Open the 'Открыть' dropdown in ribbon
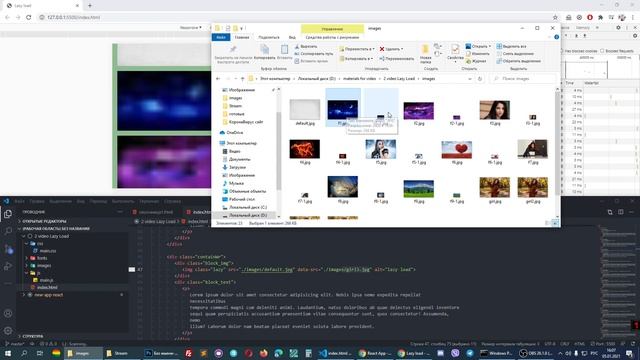 [x=478, y=47]
